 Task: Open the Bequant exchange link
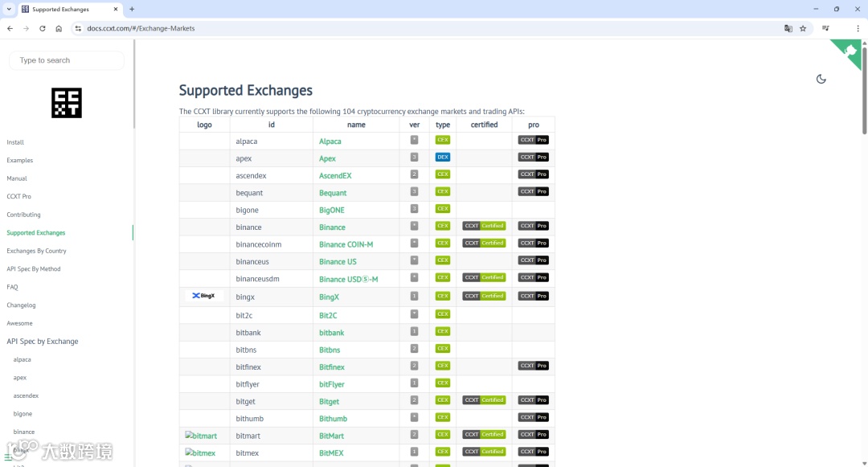pyautogui.click(x=333, y=193)
